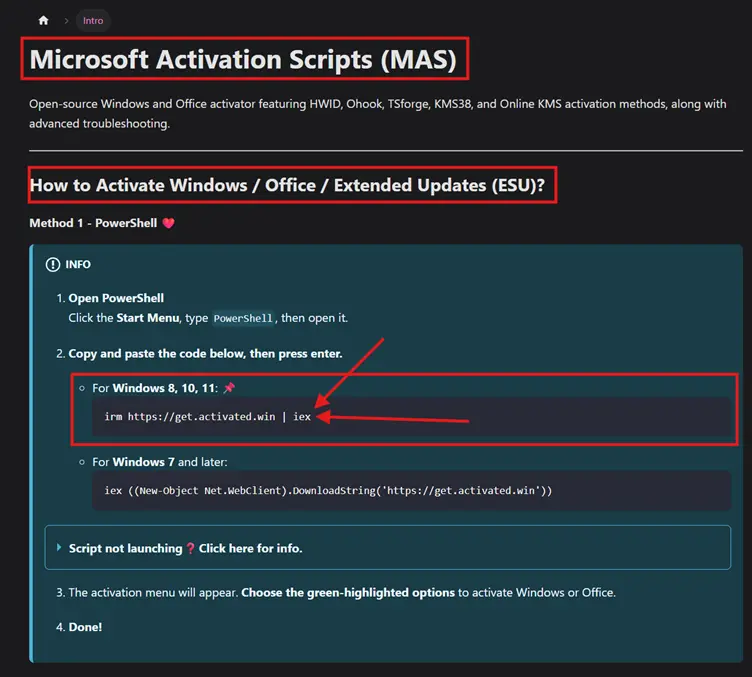Open the Intro breadcrumb item
The image size is (752, 677).
[x=93, y=21]
